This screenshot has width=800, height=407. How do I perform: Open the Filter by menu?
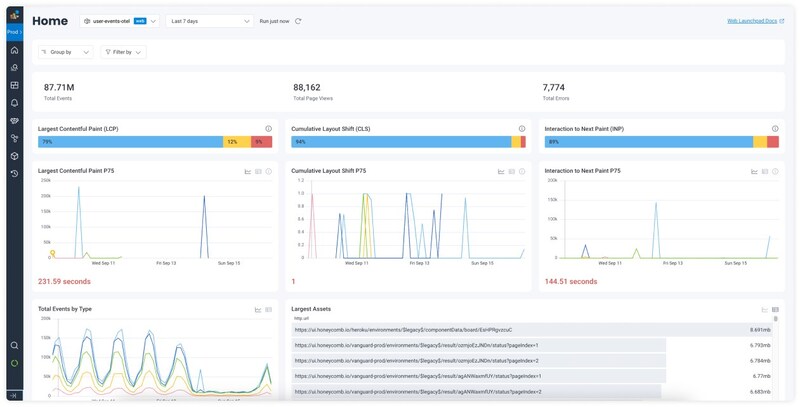pos(123,52)
